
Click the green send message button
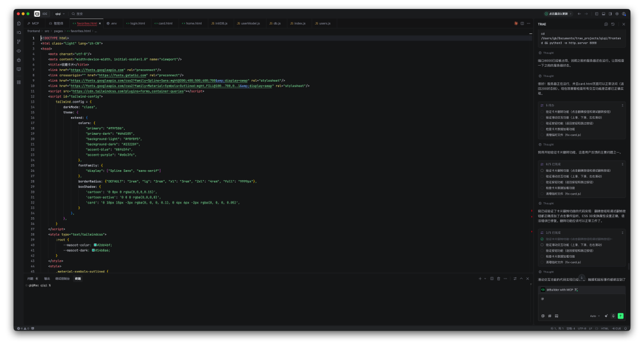tap(620, 316)
